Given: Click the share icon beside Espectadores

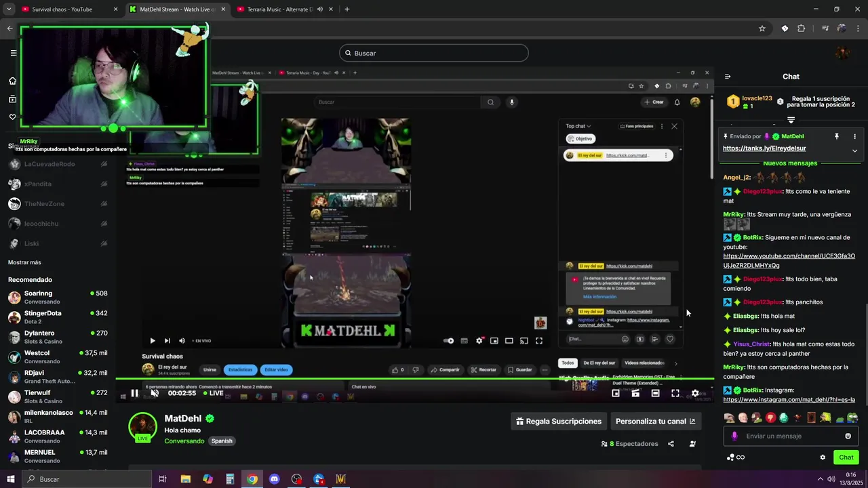Looking at the screenshot, I should [671, 444].
